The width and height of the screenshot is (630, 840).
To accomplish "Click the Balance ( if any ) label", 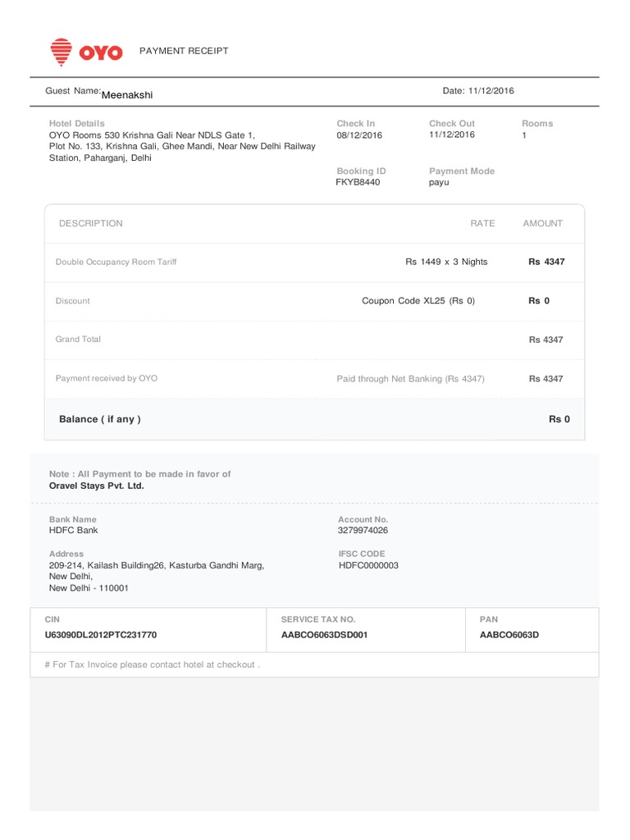I will click(100, 419).
